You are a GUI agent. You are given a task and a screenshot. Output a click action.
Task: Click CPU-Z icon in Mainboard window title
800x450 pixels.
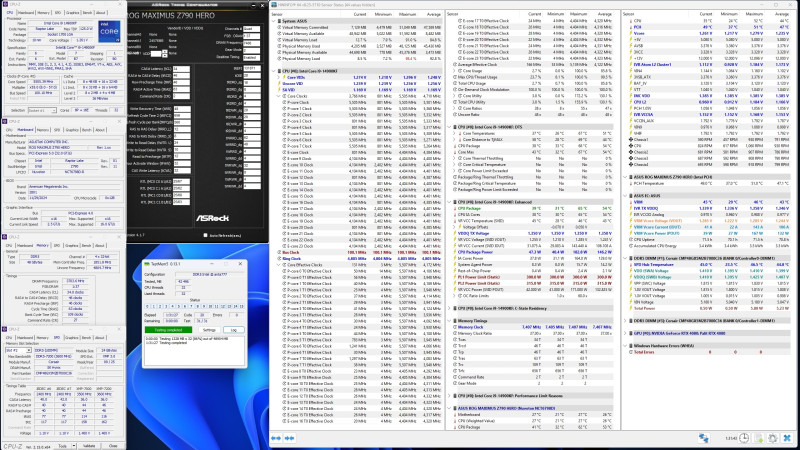pos(5,121)
